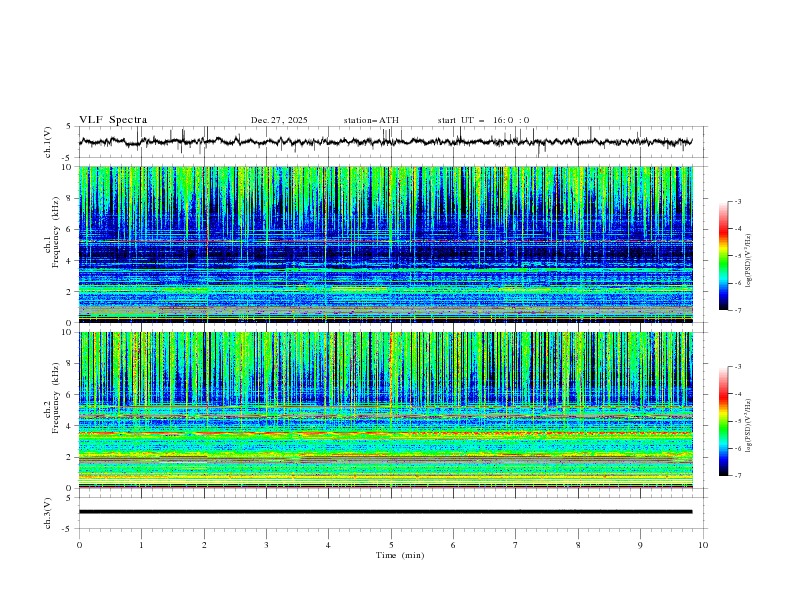Click the Dec.27, 2025 date label
Image resolution: width=792 pixels, height=612 pixels.
(x=279, y=120)
